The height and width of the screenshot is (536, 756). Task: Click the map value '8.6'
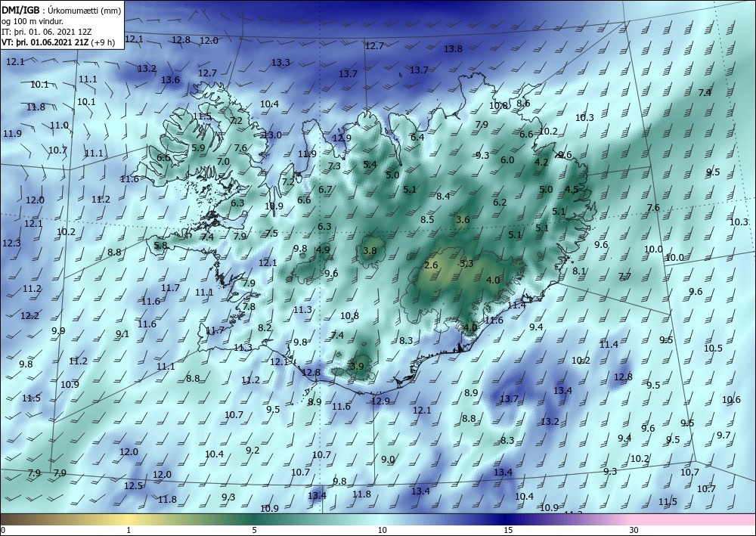(523, 103)
